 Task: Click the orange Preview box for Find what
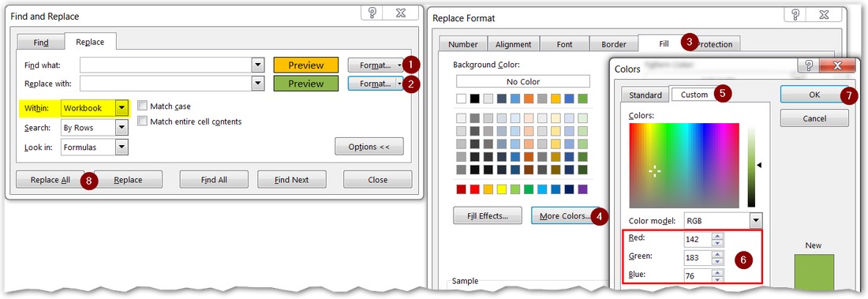(x=305, y=65)
